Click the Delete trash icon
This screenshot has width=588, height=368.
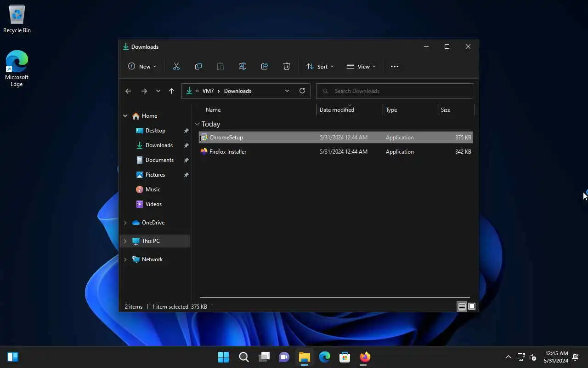[287, 66]
